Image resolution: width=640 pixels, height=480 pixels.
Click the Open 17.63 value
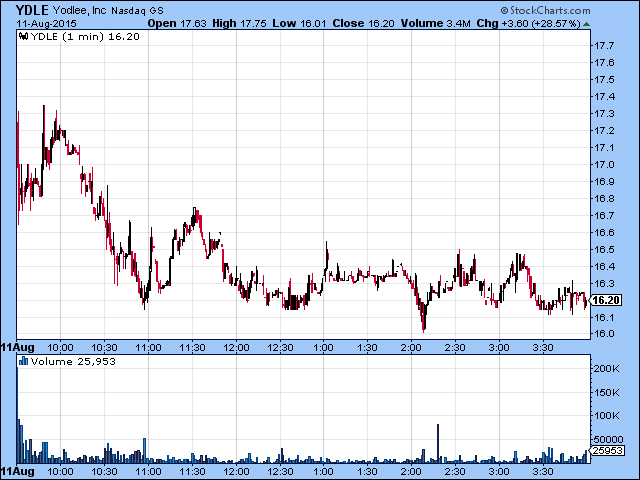click(177, 23)
